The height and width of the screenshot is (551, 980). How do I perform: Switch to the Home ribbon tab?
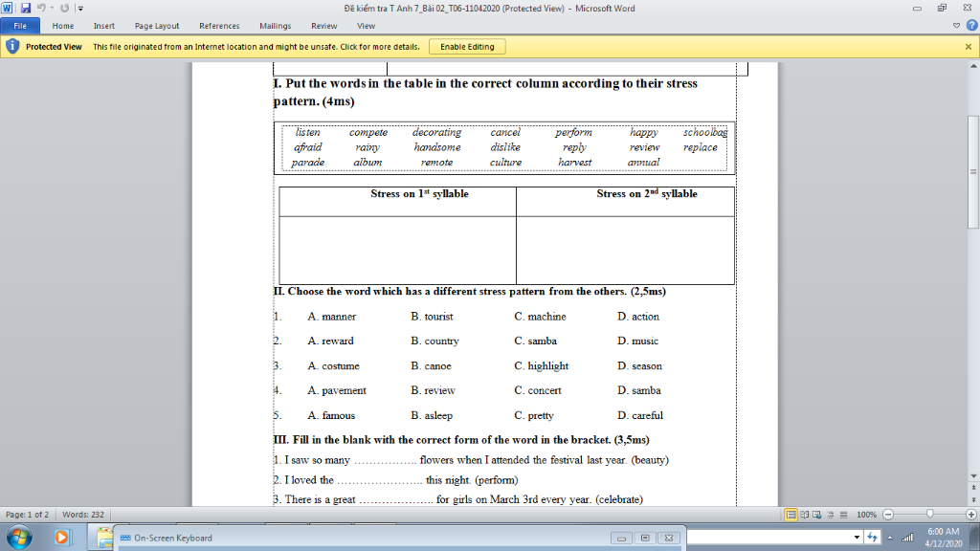pos(63,26)
